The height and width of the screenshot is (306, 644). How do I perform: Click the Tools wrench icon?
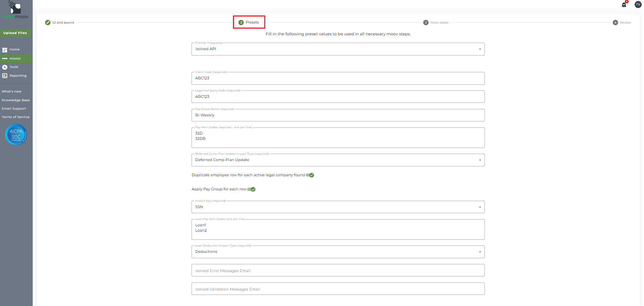[x=5, y=67]
